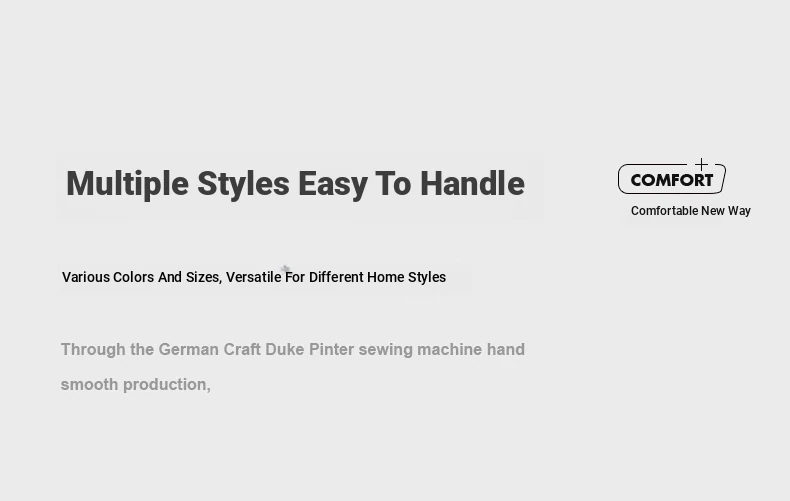Click the words 'Duke Pinter' in paragraph
This screenshot has width=790, height=501.
coord(309,349)
